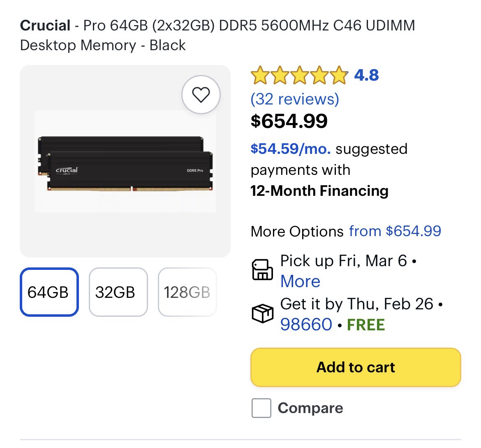Choose the 128GB capacity option
481x448 pixels.
click(187, 292)
